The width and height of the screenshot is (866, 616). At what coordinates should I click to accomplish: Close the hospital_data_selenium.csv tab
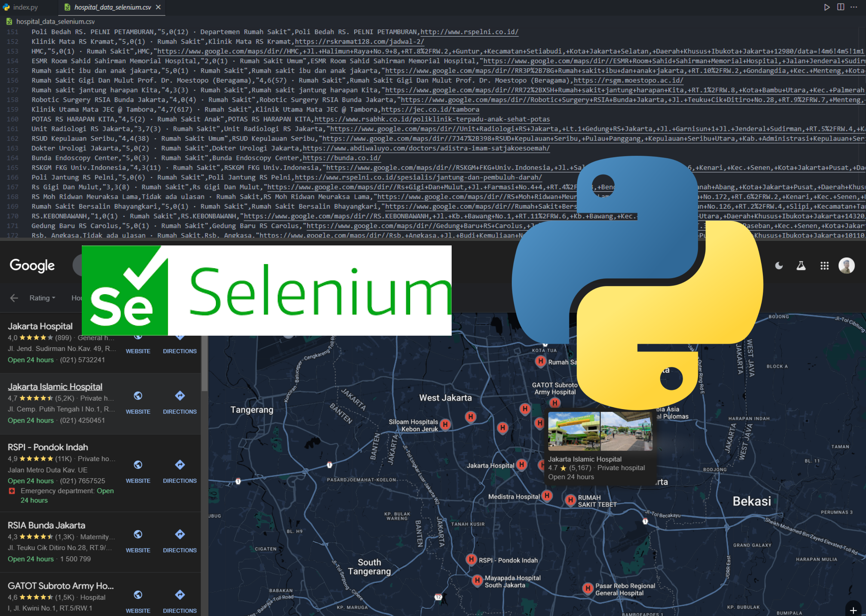click(158, 7)
